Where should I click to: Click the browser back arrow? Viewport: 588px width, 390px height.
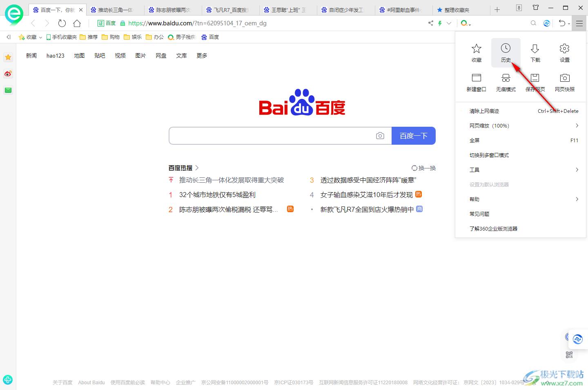pyautogui.click(x=33, y=23)
